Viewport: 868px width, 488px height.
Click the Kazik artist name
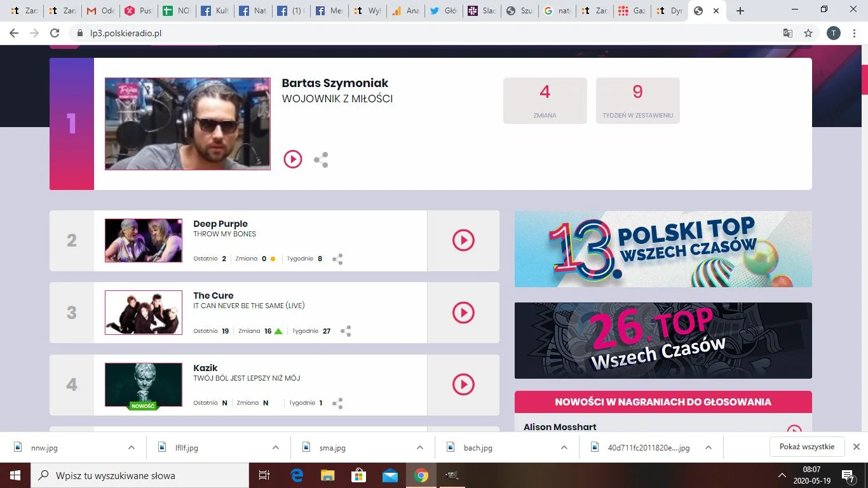205,368
